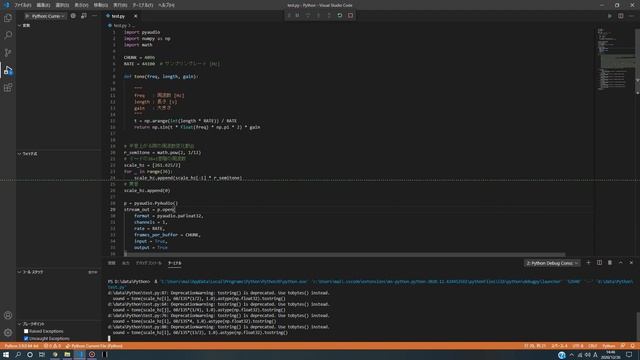Pause the debugger from debug toolbar
640x360 pixels.
[x=297, y=16]
